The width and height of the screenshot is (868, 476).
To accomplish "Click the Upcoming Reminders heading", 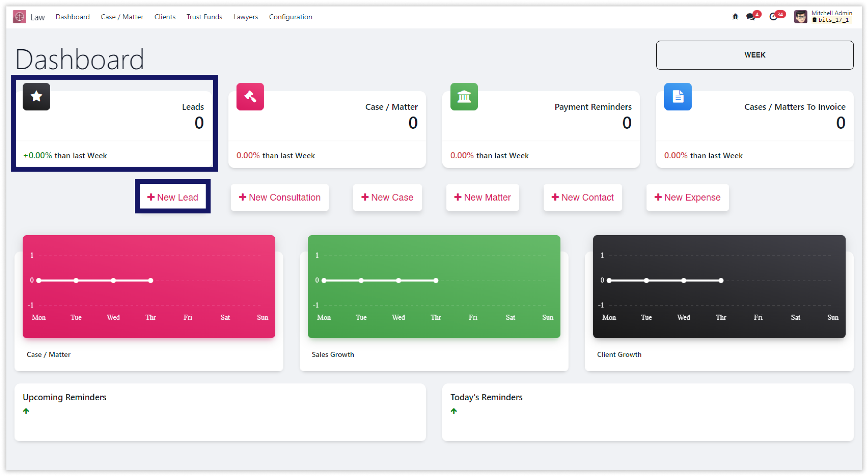I will [64, 397].
